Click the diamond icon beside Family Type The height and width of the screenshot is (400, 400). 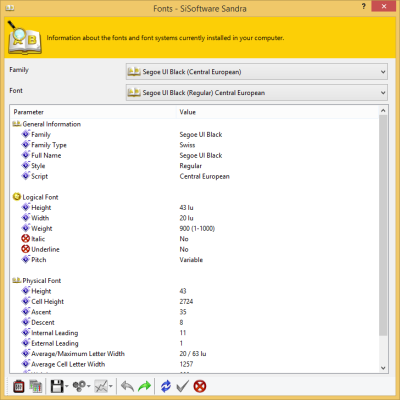[x=26, y=144]
